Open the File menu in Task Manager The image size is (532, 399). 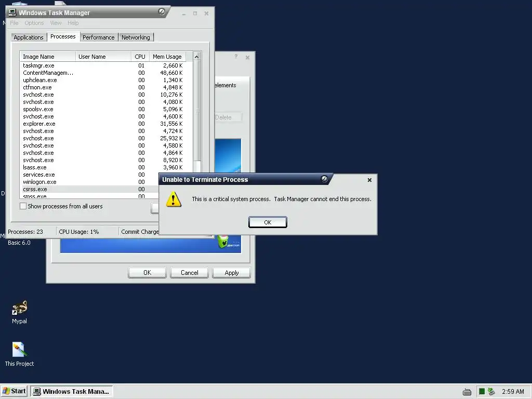coord(14,23)
